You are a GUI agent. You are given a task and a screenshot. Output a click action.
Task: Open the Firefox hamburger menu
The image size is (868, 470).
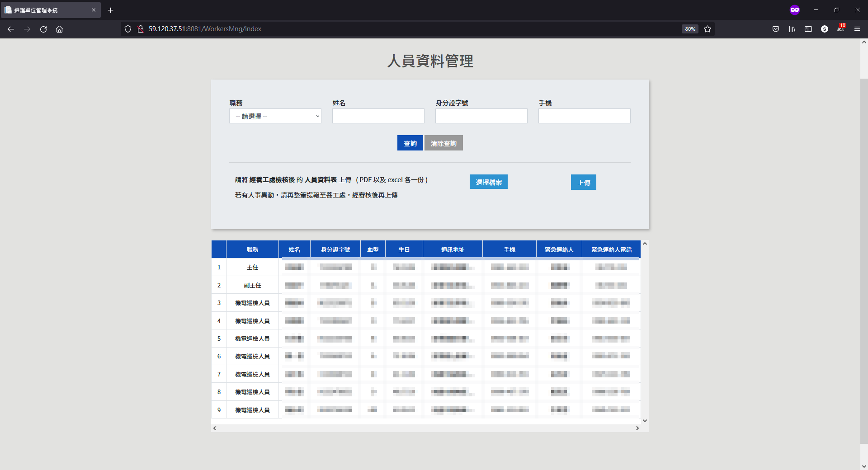857,29
